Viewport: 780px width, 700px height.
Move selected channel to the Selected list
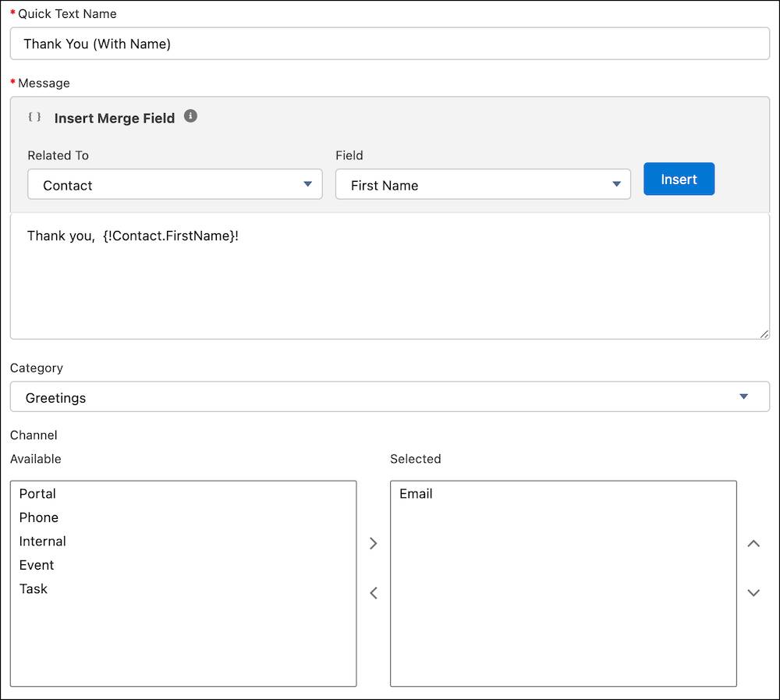click(x=374, y=543)
